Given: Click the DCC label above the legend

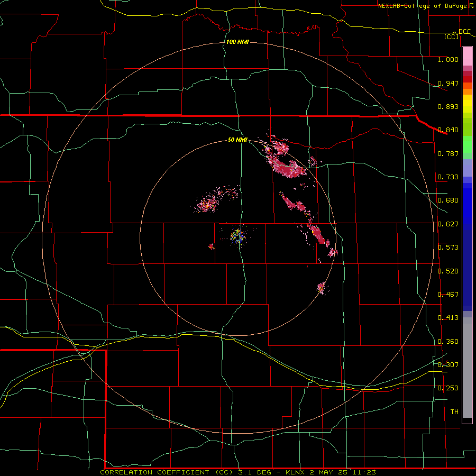Looking at the screenshot, I should click(x=464, y=32).
